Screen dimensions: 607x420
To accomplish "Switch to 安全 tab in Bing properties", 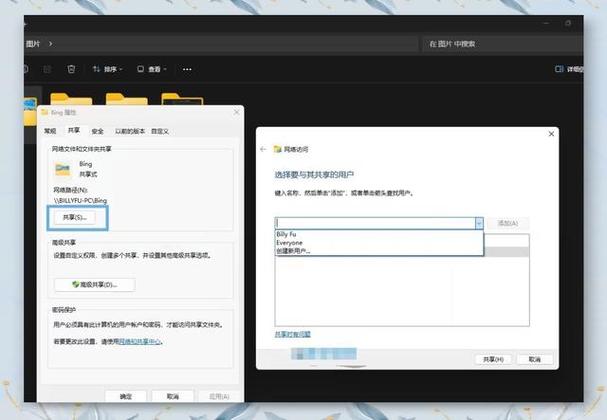I will 98,131.
